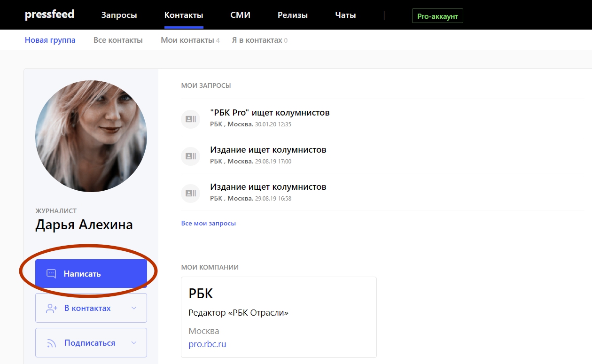The width and height of the screenshot is (592, 364).
Task: Open the Все мои запросы link
Action: pos(208,223)
